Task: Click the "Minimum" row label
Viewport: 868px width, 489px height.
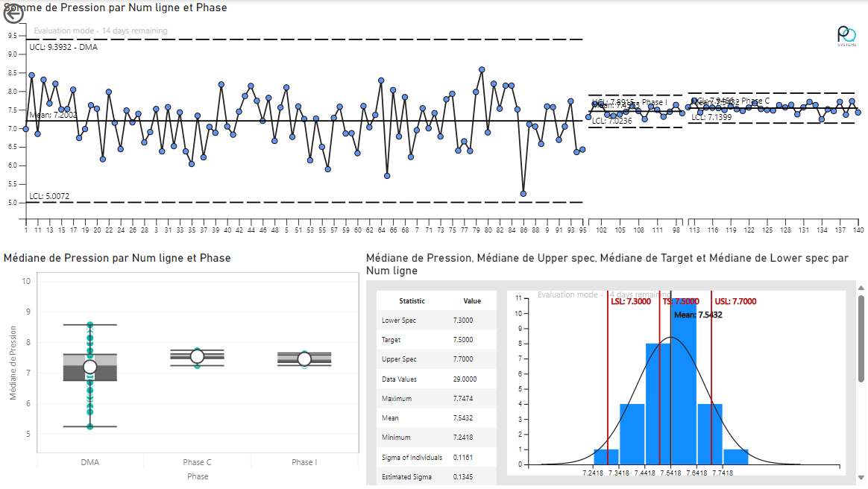Action: [396, 437]
